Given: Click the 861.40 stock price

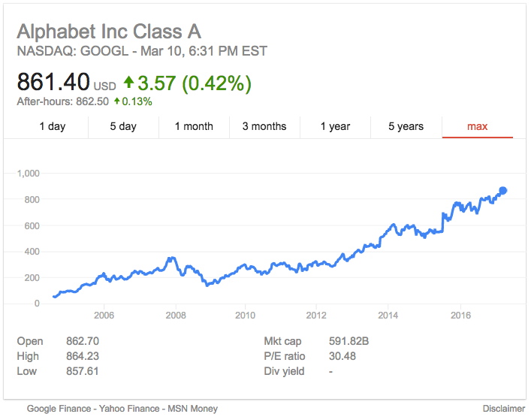Looking at the screenshot, I should click(53, 82).
